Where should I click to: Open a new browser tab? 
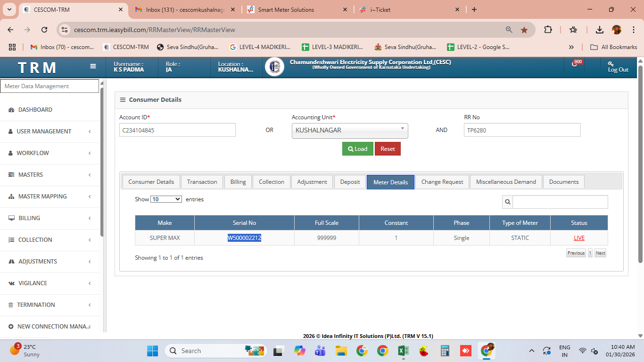pyautogui.click(x=474, y=9)
